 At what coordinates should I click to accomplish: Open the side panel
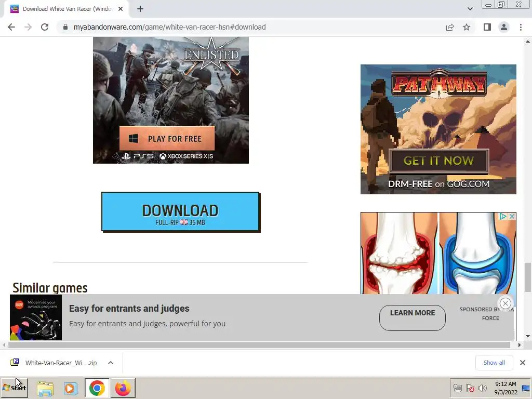487,27
